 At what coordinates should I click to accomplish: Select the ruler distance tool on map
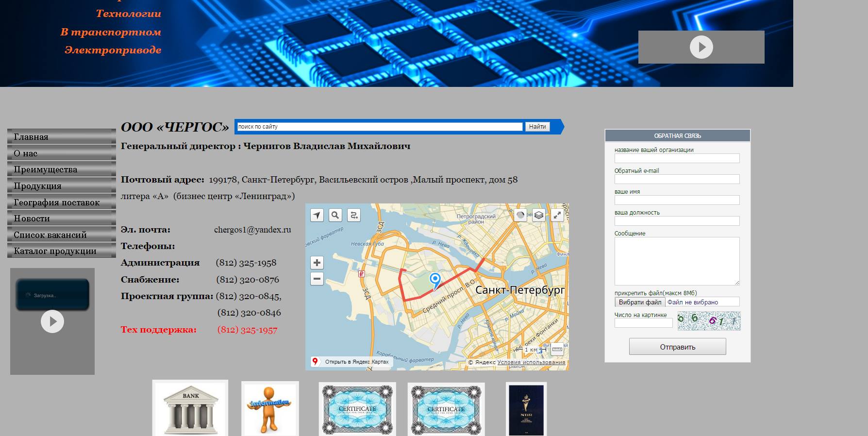point(557,349)
